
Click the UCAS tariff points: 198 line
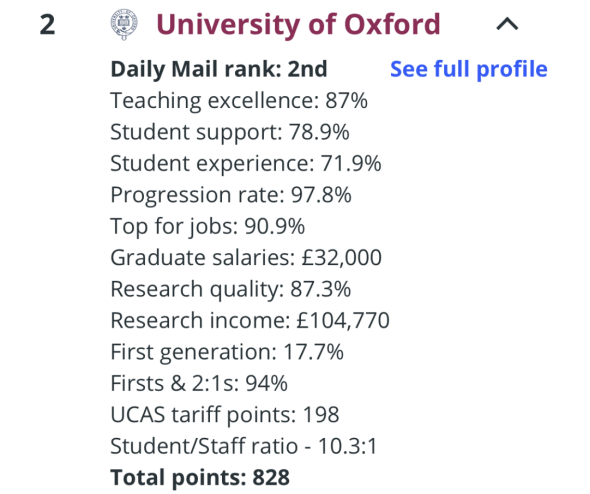[225, 415]
